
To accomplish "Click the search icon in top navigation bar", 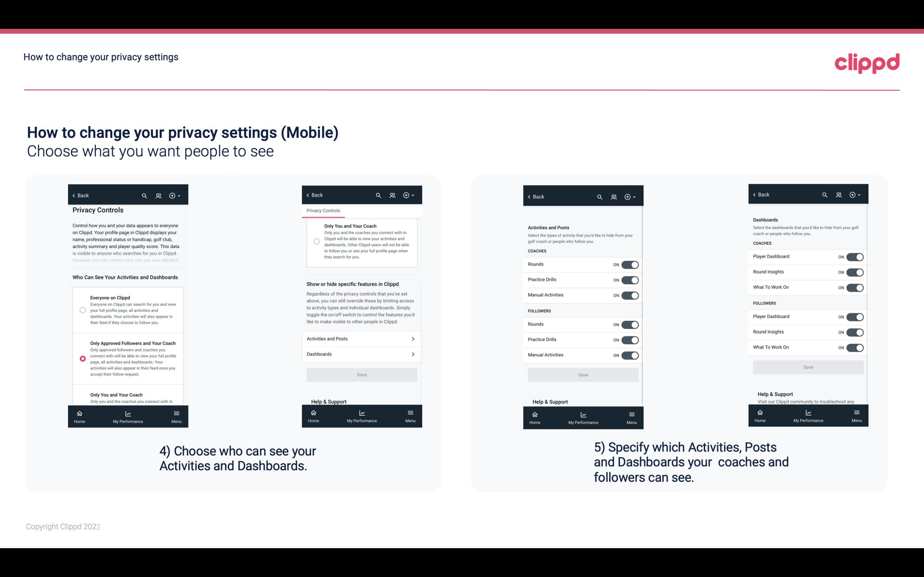I will (144, 196).
